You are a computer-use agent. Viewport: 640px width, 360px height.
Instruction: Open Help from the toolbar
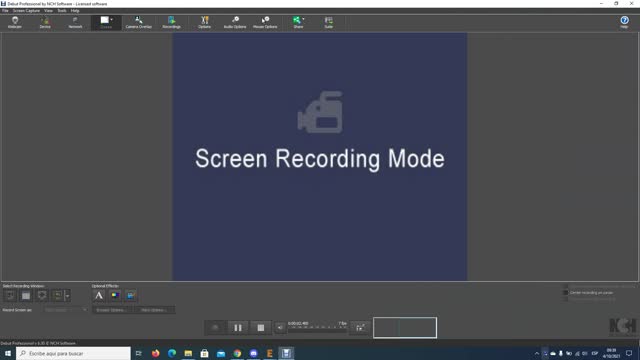tap(624, 22)
